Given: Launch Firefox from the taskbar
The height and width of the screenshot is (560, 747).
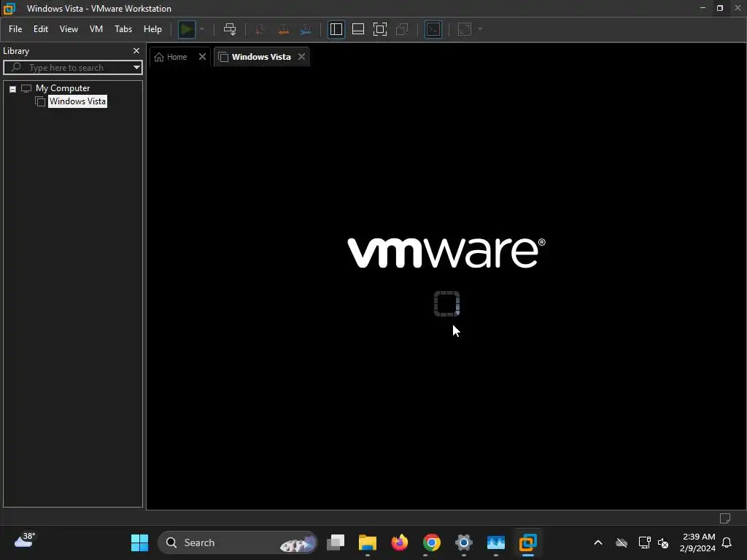Looking at the screenshot, I should (x=400, y=542).
